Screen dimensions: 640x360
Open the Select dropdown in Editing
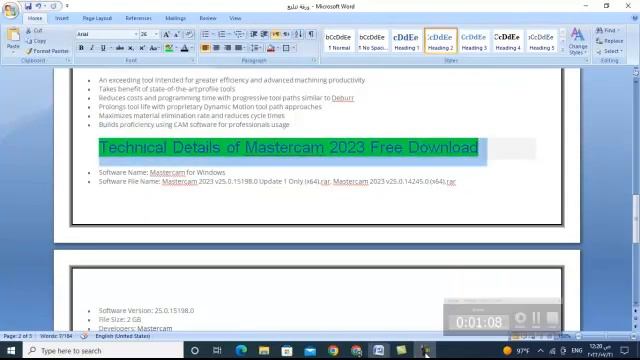tap(610, 51)
